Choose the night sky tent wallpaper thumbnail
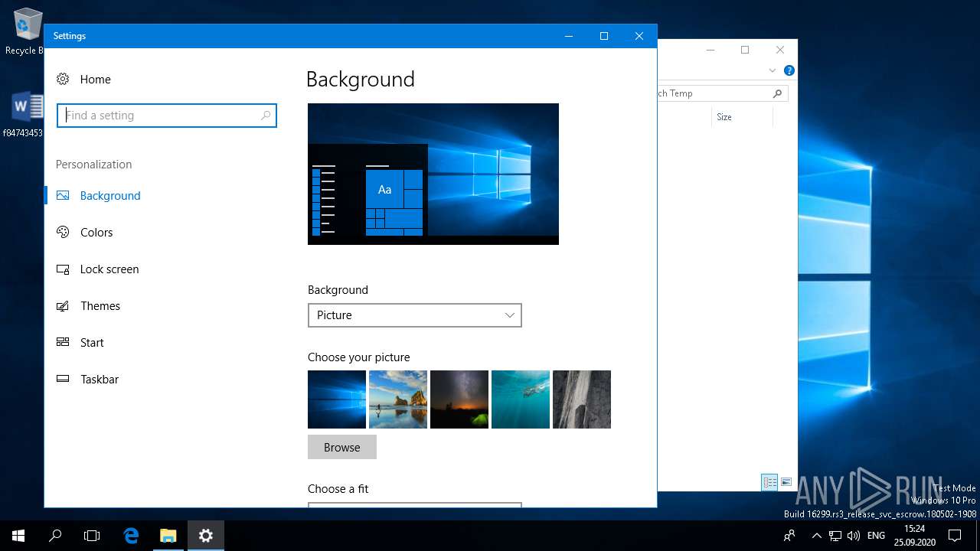The height and width of the screenshot is (551, 980). 459,399
